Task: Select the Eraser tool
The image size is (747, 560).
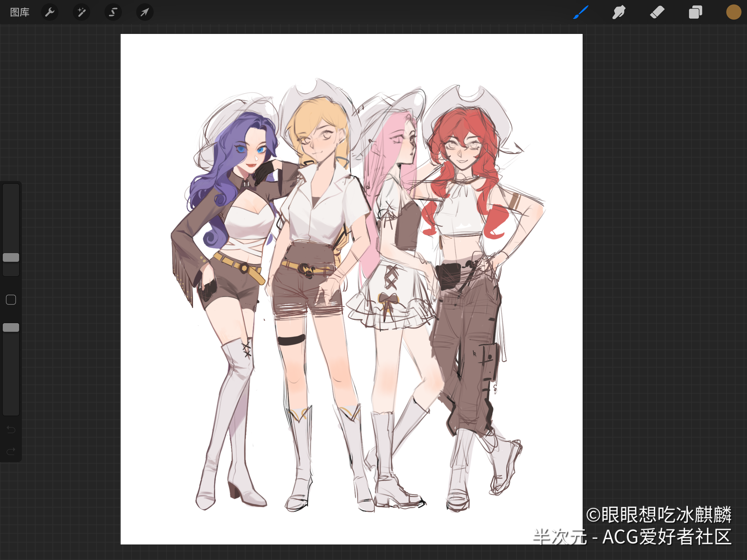Action: click(x=657, y=13)
